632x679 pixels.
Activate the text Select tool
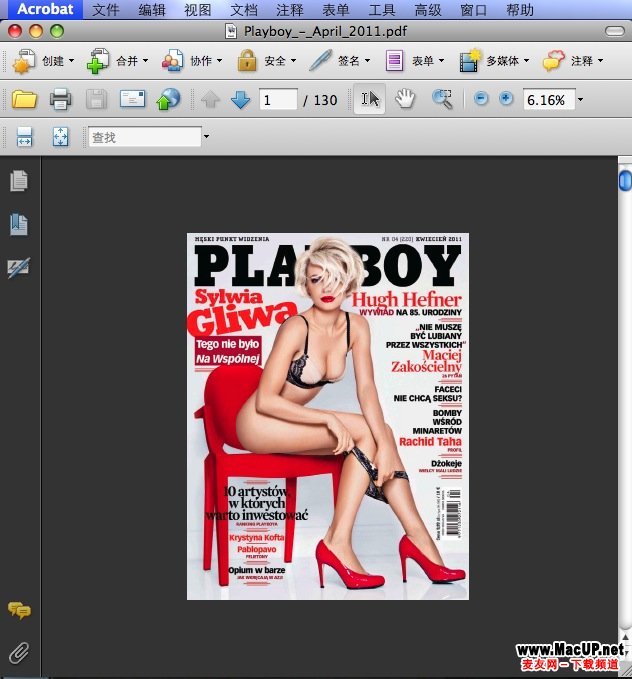[x=370, y=99]
